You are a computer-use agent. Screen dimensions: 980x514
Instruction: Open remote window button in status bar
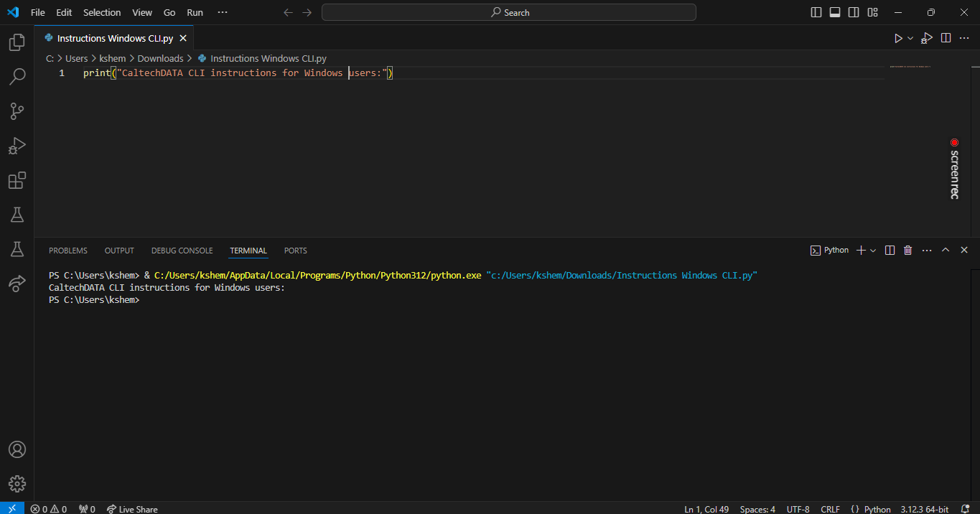pyautogui.click(x=12, y=508)
